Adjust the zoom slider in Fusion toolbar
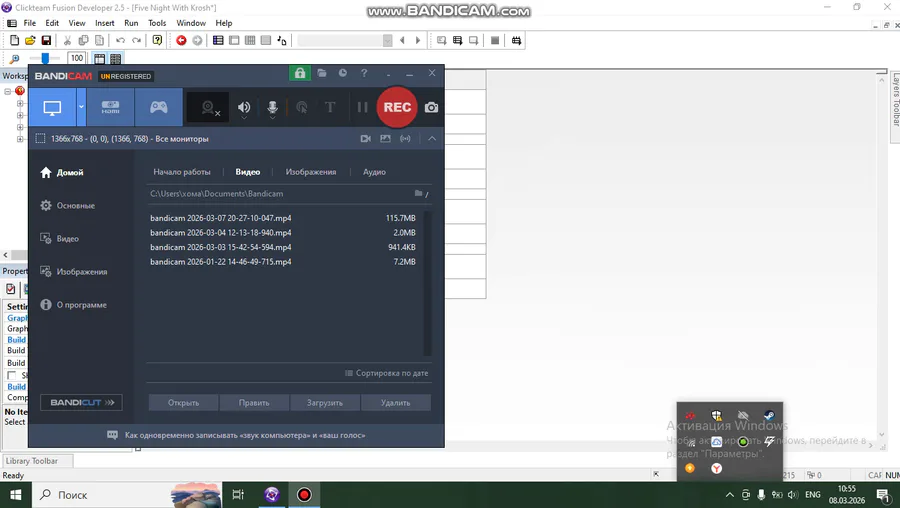The height and width of the screenshot is (508, 900). tap(45, 58)
